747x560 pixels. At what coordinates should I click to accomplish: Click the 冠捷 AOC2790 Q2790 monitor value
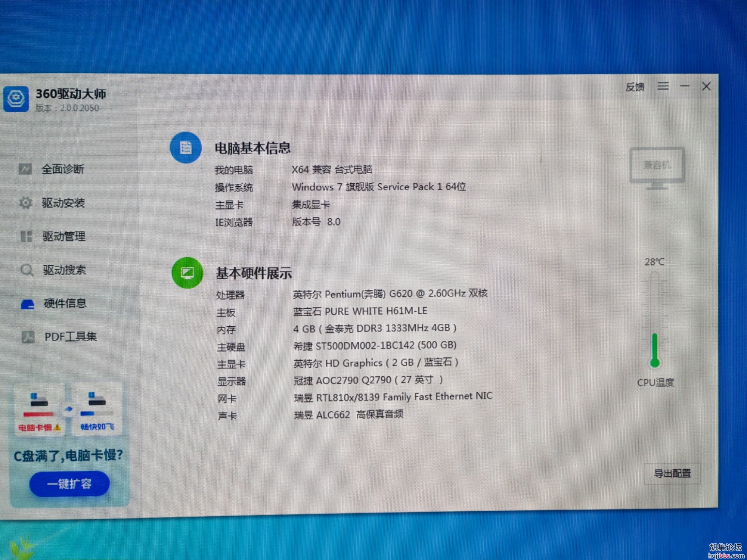click(369, 380)
